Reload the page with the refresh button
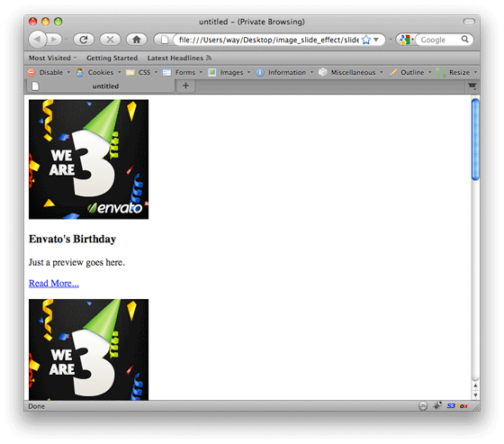Screen dimensions: 504x444 click(x=84, y=40)
